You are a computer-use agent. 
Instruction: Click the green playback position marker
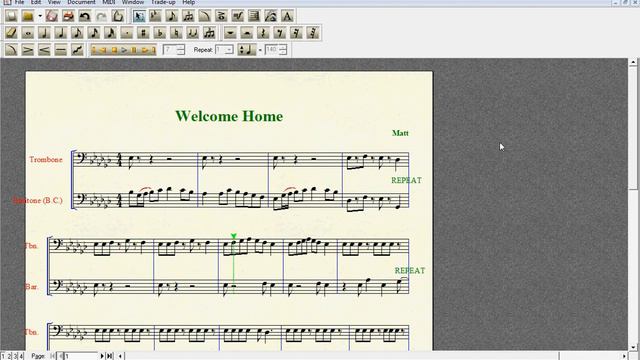click(x=233, y=236)
